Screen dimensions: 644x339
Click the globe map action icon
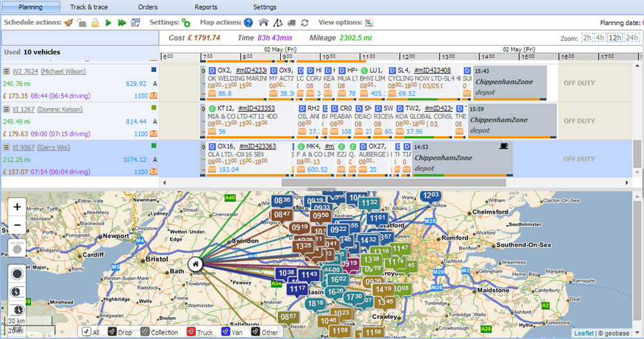click(x=248, y=23)
